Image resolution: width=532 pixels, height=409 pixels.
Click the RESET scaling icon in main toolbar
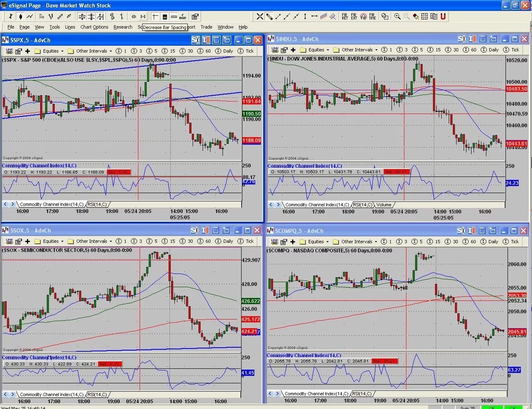pos(183,17)
